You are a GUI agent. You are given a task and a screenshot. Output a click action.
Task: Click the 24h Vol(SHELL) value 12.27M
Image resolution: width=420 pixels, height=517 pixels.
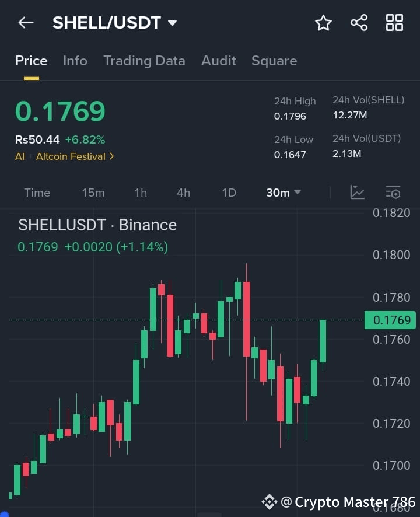point(350,115)
